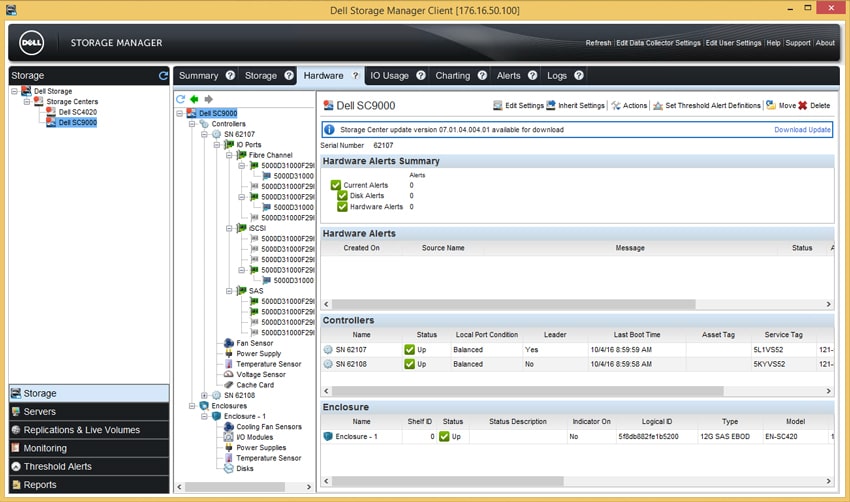Click the info icon in update banner
This screenshot has width=850, height=502.
click(329, 130)
